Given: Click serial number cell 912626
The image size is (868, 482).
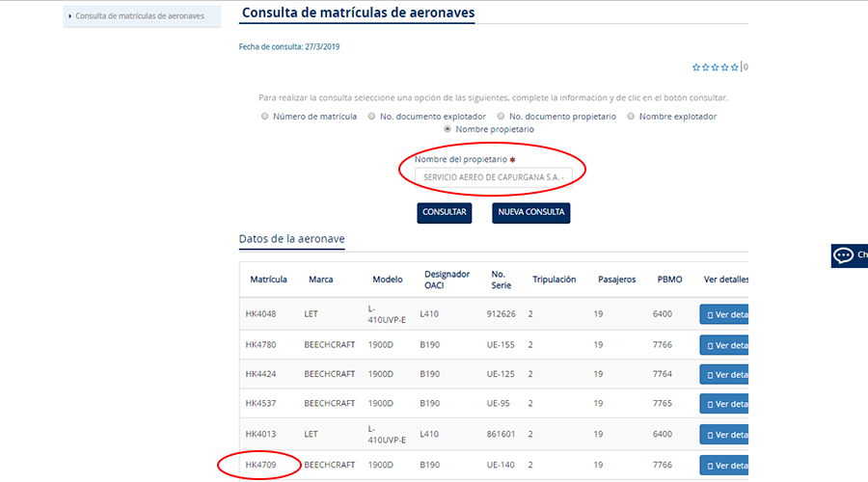Looking at the screenshot, I should click(x=501, y=313).
